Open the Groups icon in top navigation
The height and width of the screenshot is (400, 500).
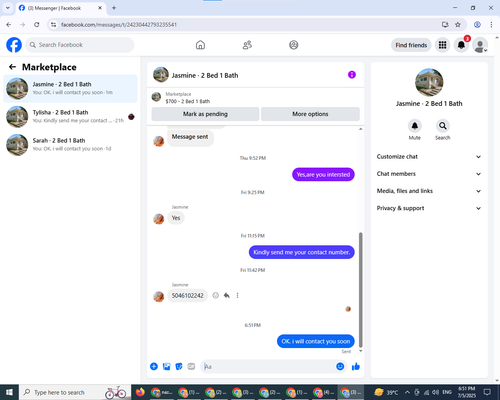[x=294, y=45]
